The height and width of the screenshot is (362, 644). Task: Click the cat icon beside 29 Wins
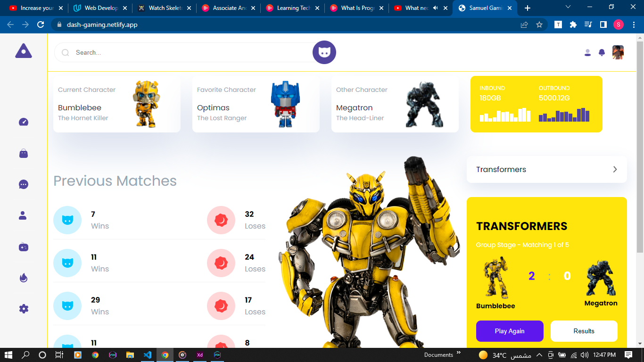point(67,306)
